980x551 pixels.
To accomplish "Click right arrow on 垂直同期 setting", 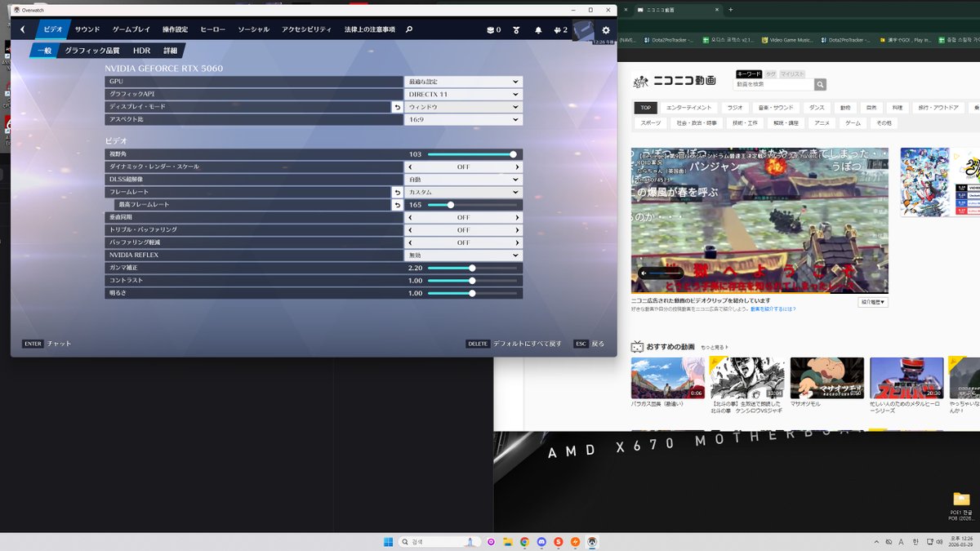I will pyautogui.click(x=517, y=217).
